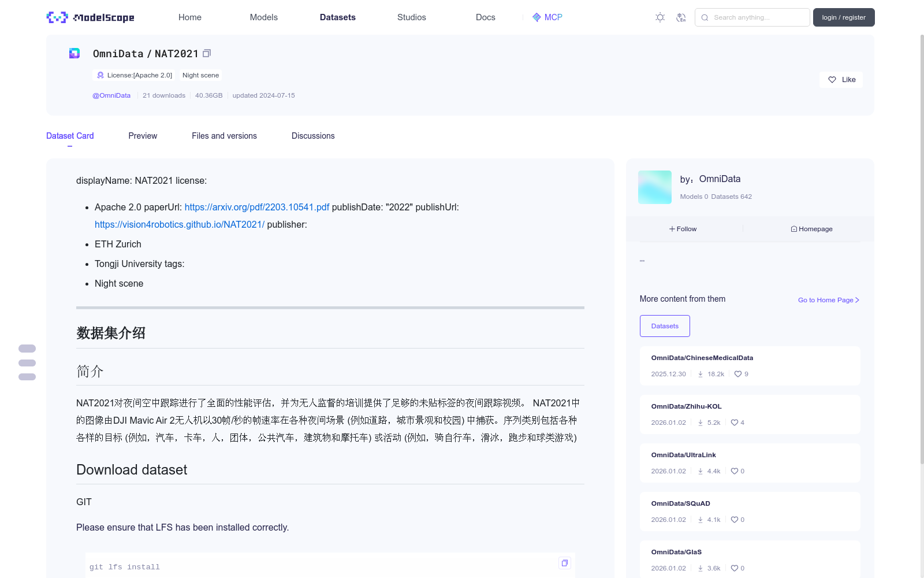Click the OmniData dataset avatar icon

[x=74, y=53]
